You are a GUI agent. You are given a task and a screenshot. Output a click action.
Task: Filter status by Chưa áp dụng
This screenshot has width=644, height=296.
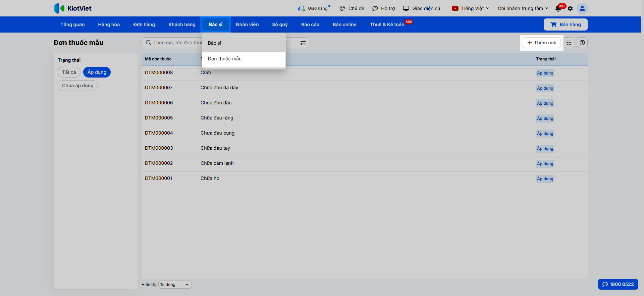78,86
